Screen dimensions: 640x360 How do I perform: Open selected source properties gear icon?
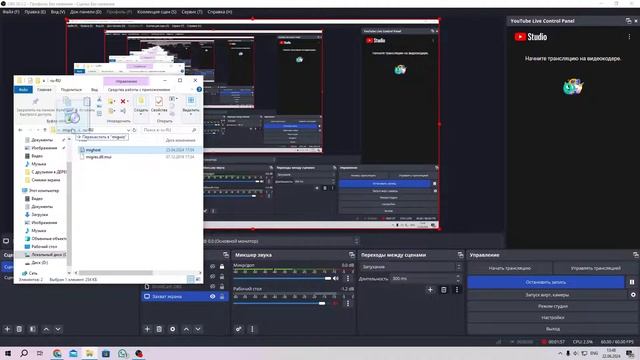[x=173, y=329]
